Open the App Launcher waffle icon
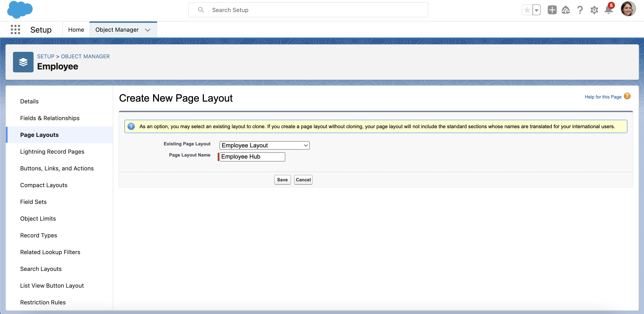Screen dimensions: 644x314 coord(15,29)
